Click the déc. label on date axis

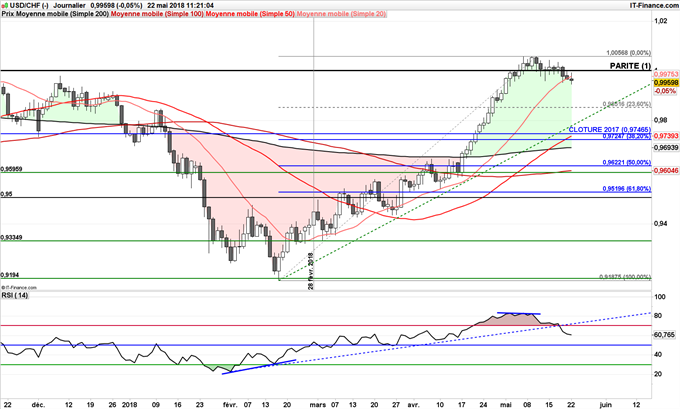pos(39,405)
